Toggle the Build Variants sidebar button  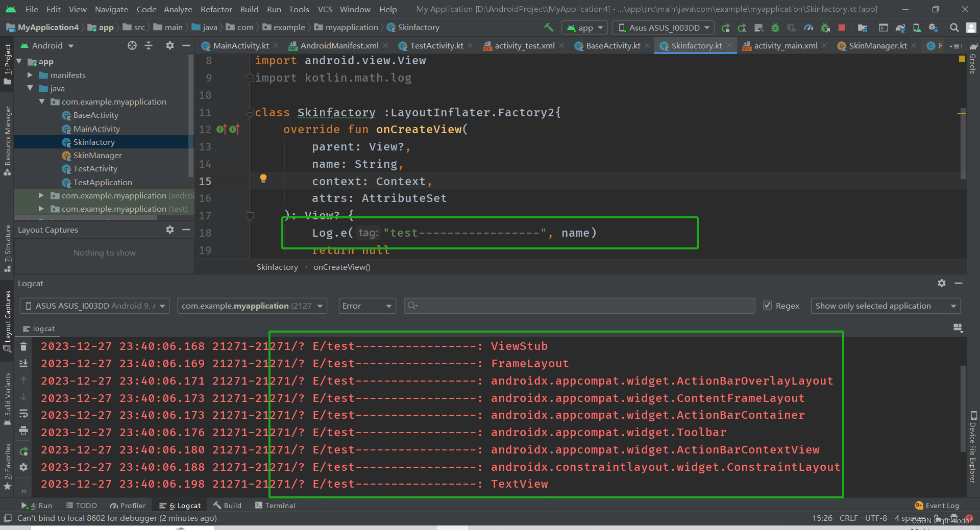(8, 399)
